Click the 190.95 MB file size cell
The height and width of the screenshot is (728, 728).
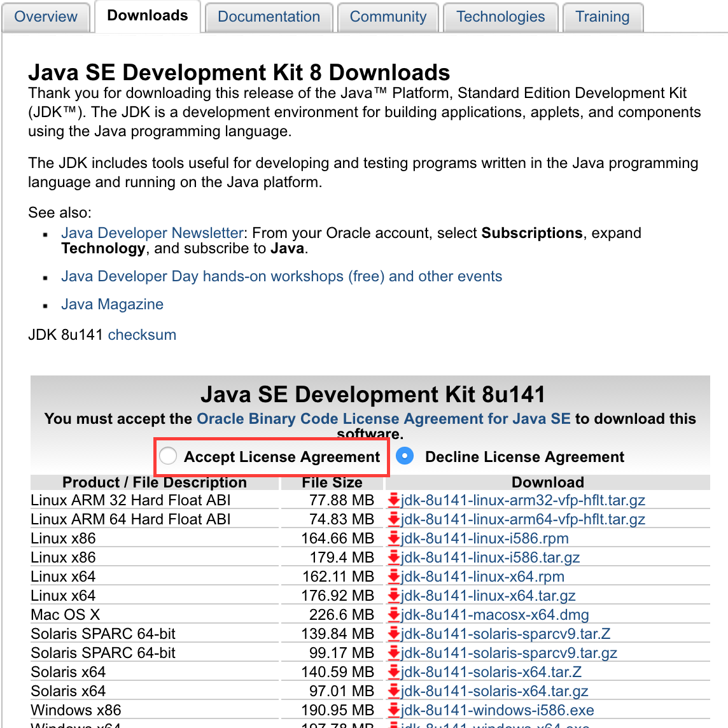coord(332,710)
